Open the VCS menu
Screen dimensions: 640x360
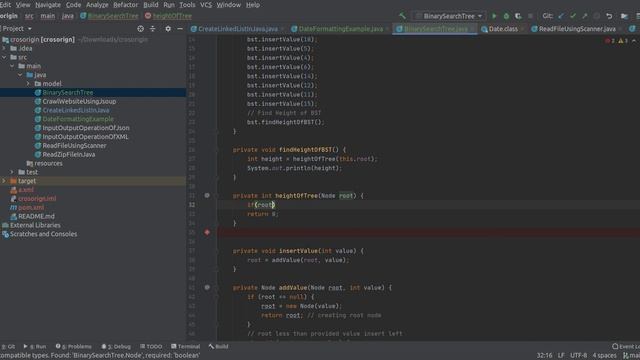click(x=206, y=5)
